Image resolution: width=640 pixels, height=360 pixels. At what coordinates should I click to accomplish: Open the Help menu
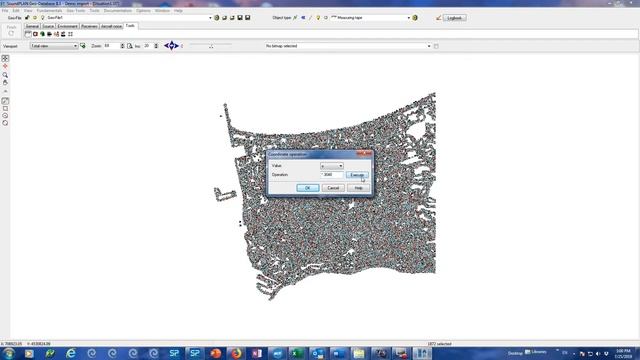tap(178, 11)
